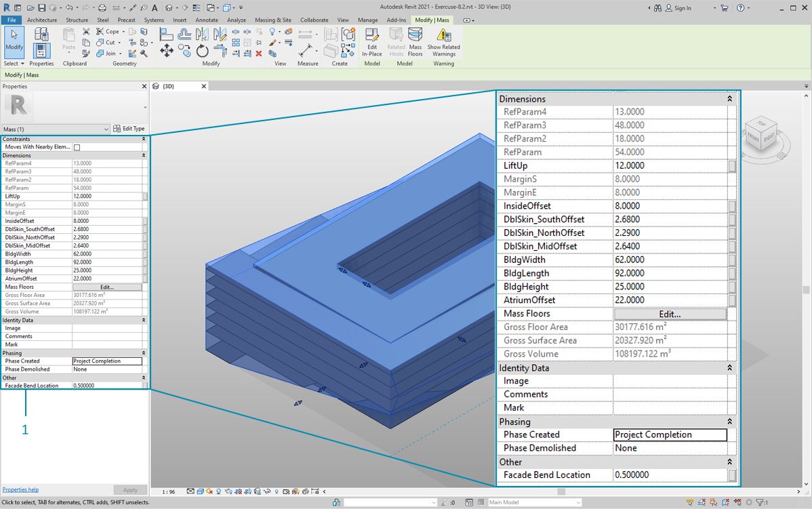Click the red Delete icon
The image size is (812, 509).
(258, 54)
